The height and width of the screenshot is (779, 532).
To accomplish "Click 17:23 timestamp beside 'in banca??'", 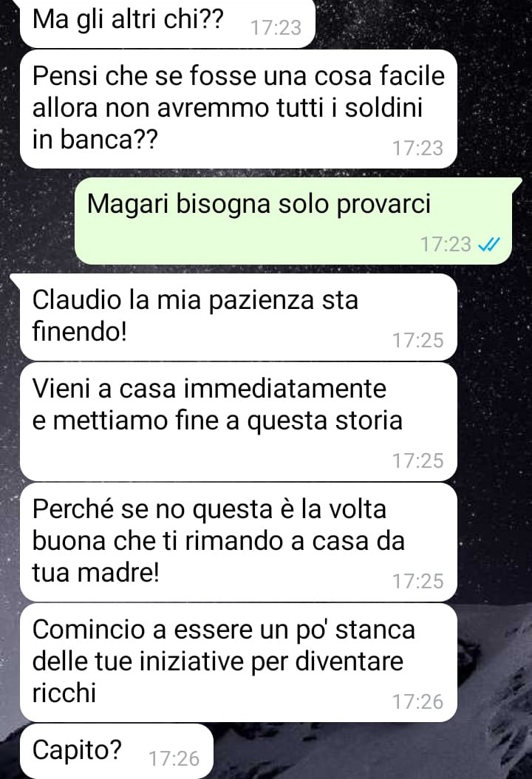I will tap(417, 148).
